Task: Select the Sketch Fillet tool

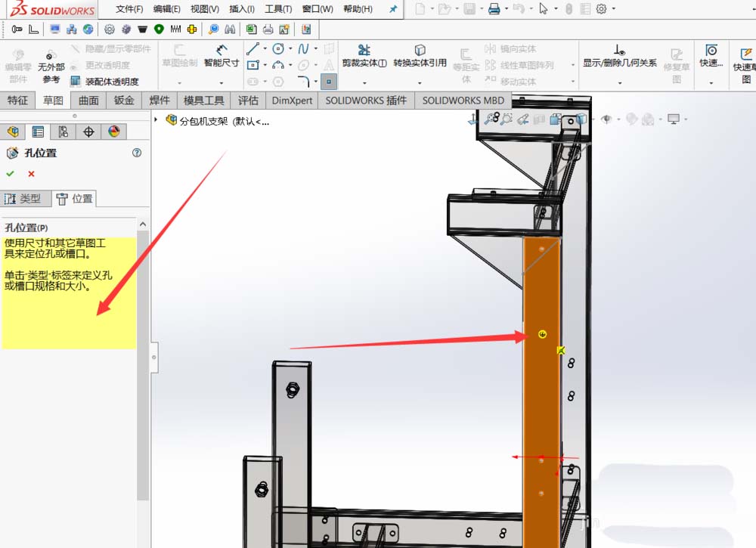Action: (x=303, y=81)
